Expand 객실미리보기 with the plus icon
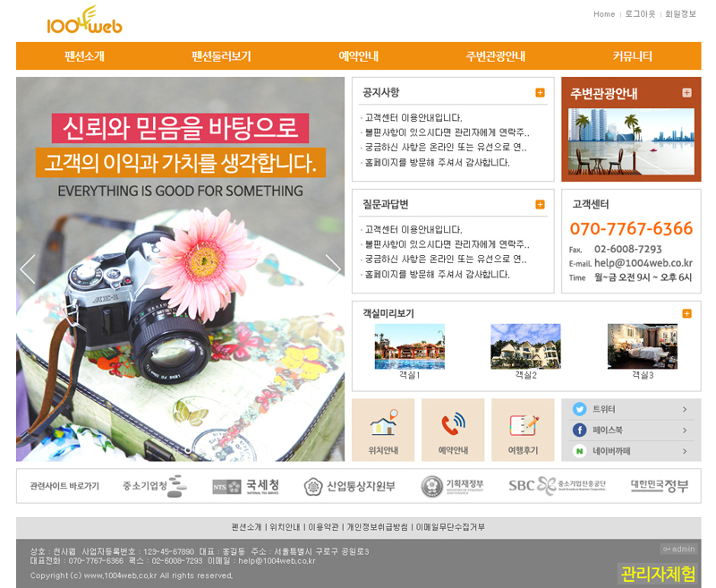This screenshot has height=588, width=716. 686,314
